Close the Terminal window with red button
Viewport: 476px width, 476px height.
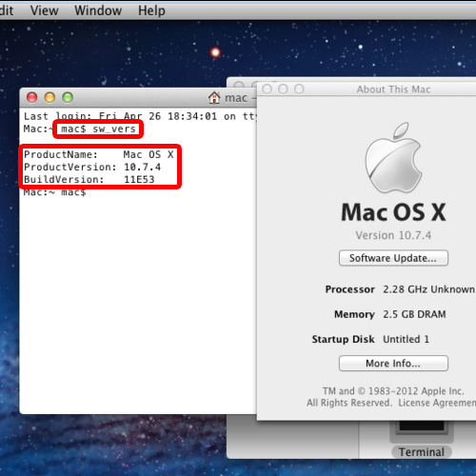tap(31, 97)
